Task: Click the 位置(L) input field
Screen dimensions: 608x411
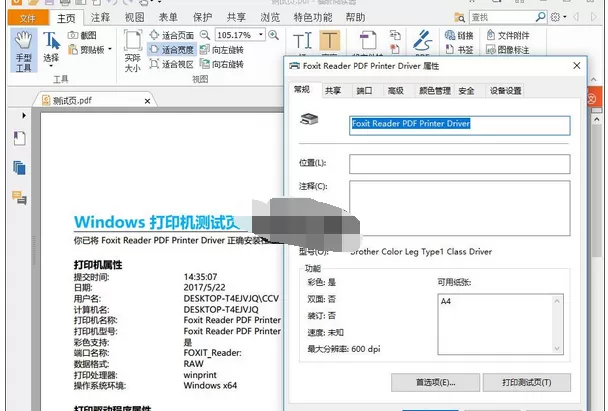Action: [x=459, y=164]
